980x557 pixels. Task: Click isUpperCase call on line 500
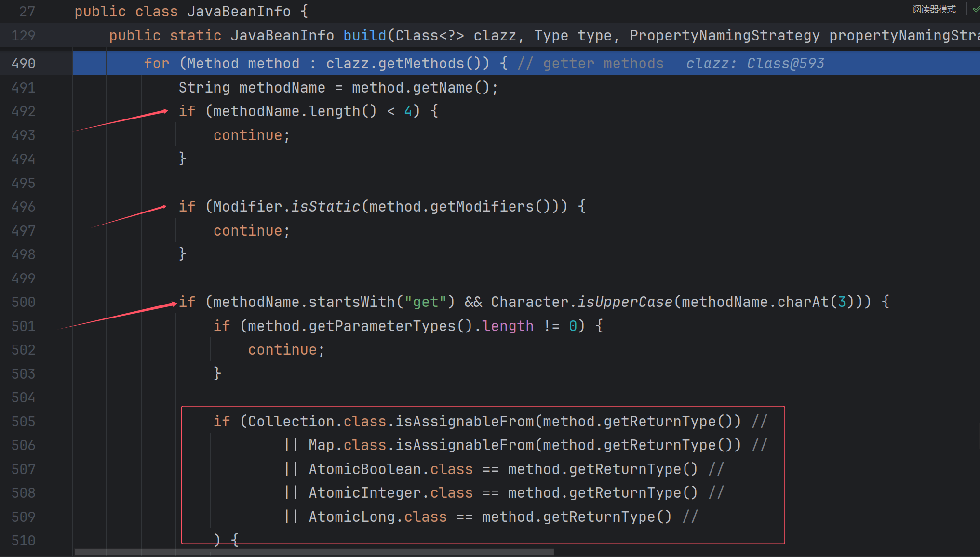coord(625,302)
